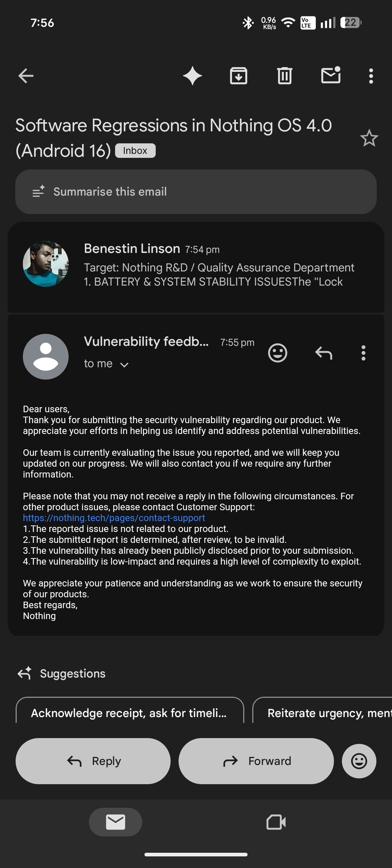Archive this email conversation
Image resolution: width=392 pixels, height=868 pixels.
click(238, 76)
